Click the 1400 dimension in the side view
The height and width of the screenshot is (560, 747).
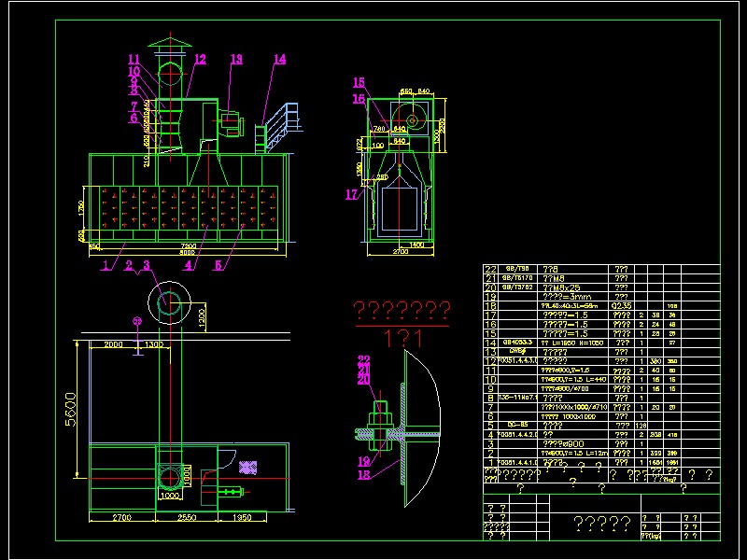coord(416,245)
